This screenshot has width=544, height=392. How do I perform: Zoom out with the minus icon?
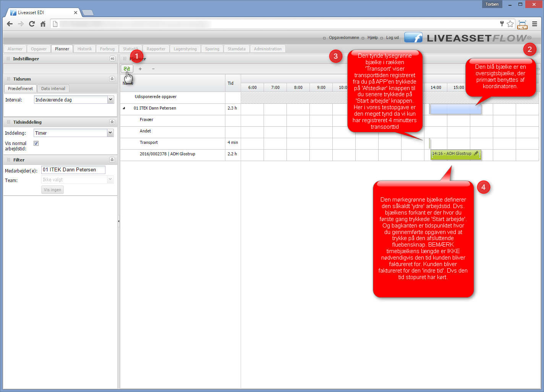pyautogui.click(x=153, y=69)
